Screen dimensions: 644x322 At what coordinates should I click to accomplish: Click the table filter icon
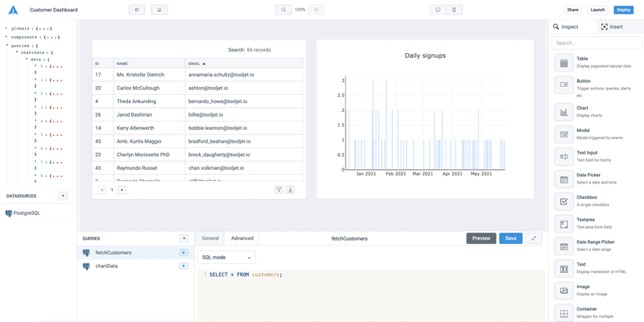click(x=279, y=190)
